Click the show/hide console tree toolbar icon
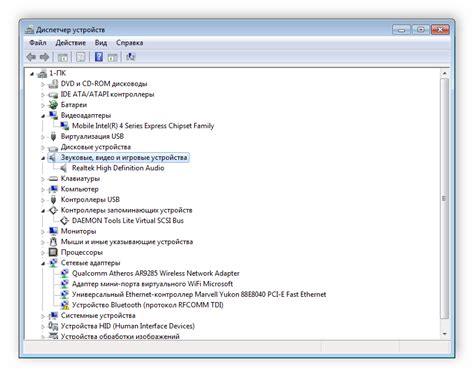This screenshot has height=377, width=474. pos(63,57)
